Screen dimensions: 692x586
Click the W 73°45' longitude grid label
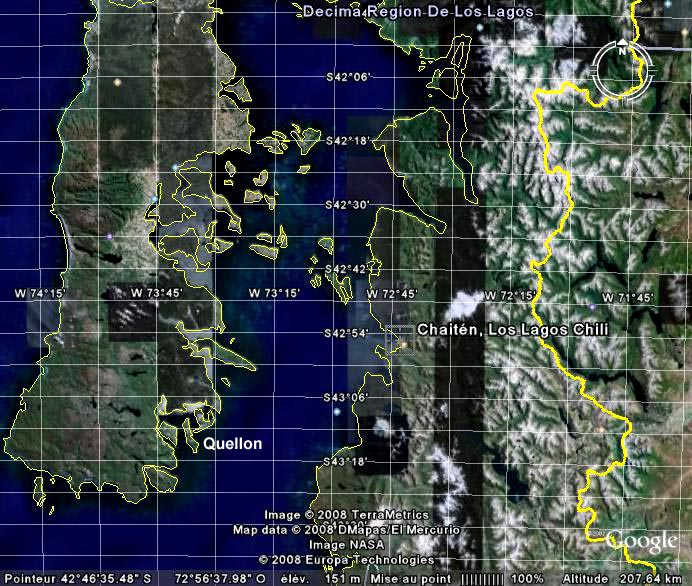[x=158, y=293]
